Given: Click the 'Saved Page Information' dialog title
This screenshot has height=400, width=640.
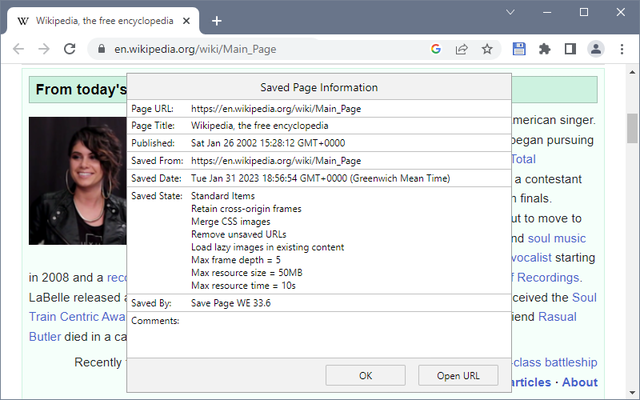Looking at the screenshot, I should (x=319, y=87).
